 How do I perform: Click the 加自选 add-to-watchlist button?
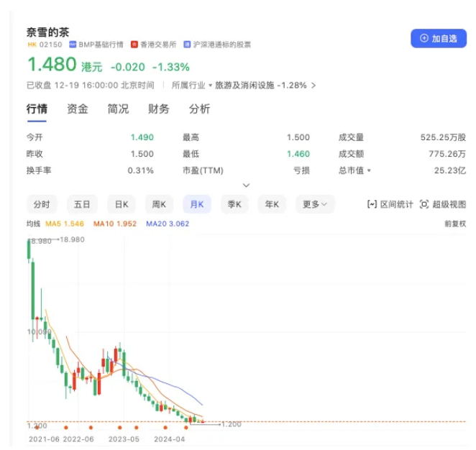(x=439, y=39)
